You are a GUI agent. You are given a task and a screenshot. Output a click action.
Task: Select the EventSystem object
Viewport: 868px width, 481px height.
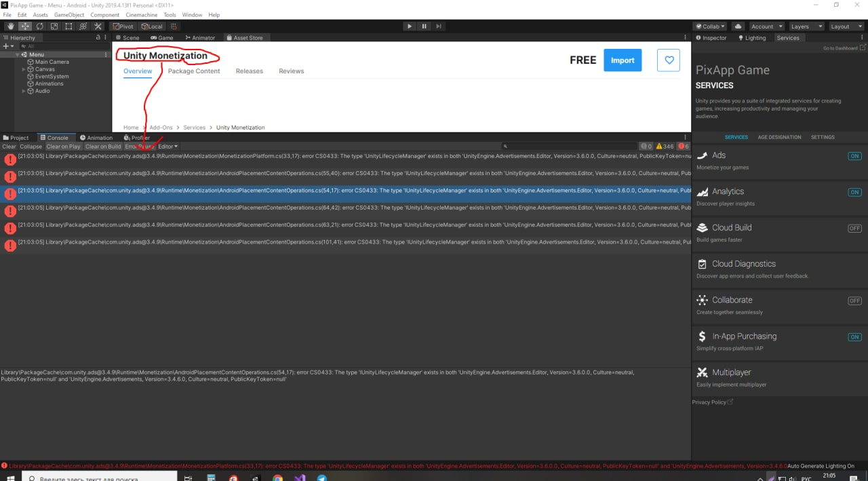point(48,77)
